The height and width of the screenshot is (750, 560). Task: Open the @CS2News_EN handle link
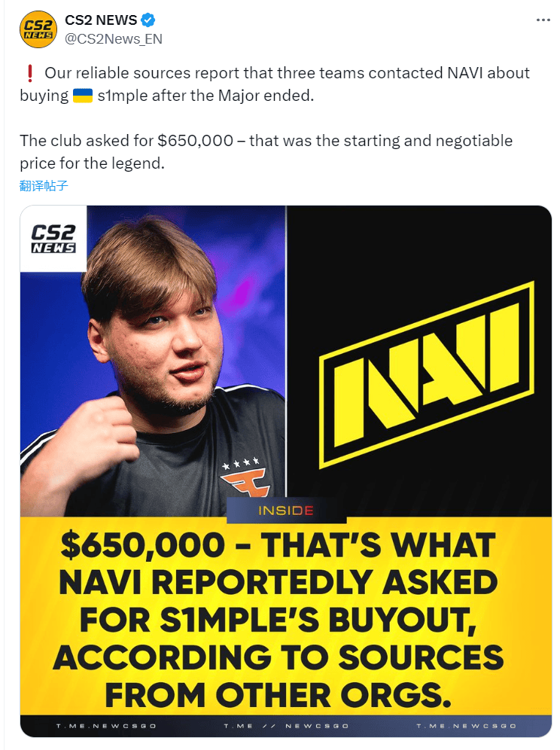pos(114,38)
